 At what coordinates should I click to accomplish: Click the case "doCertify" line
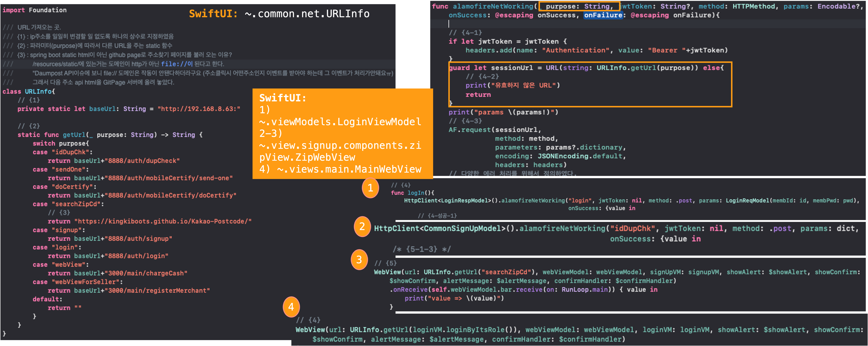(64, 187)
